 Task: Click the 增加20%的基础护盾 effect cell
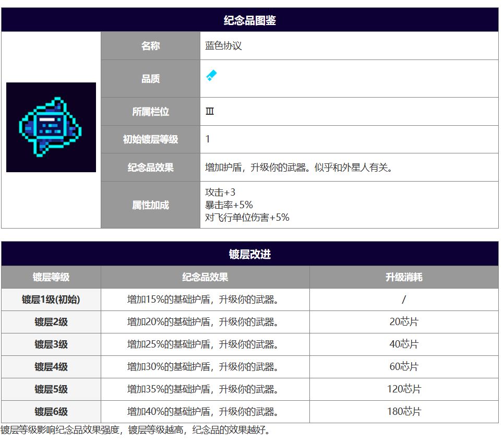(x=205, y=322)
